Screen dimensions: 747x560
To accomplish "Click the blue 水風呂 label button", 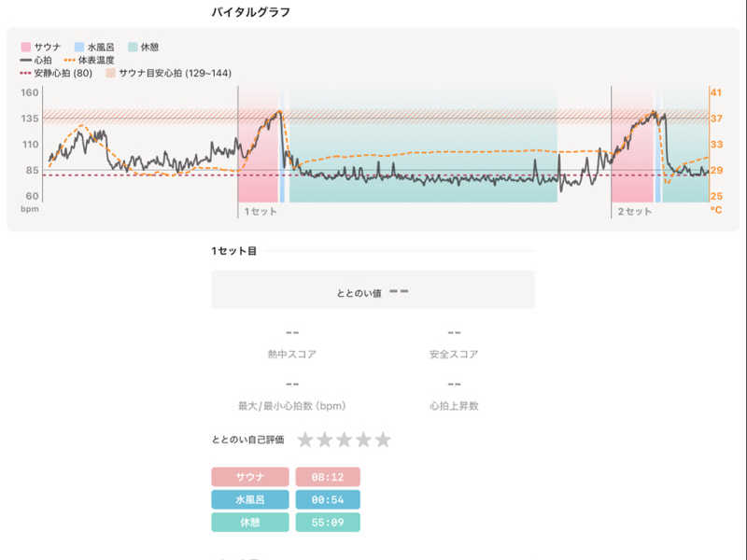I will tap(250, 499).
